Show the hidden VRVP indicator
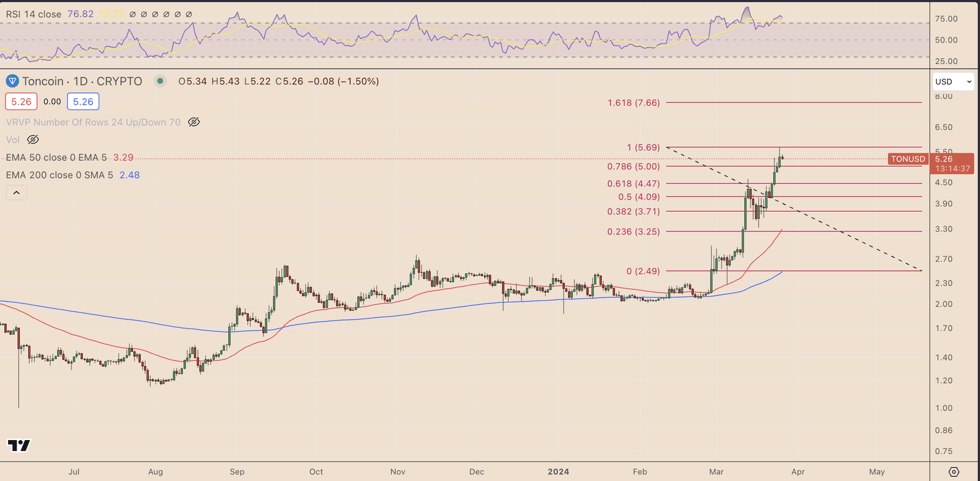Viewport: 980px width, 481px height. coord(194,122)
